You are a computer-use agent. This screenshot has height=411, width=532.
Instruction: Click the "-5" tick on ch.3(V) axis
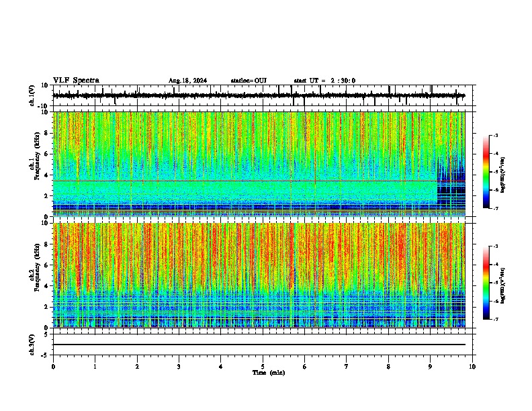click(x=45, y=355)
